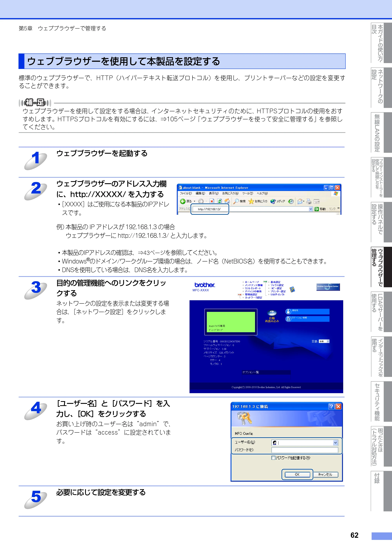Image resolution: width=392 pixels, height=555 pixels.
Task: Open the language (言語) dropdown
Action: tap(324, 341)
